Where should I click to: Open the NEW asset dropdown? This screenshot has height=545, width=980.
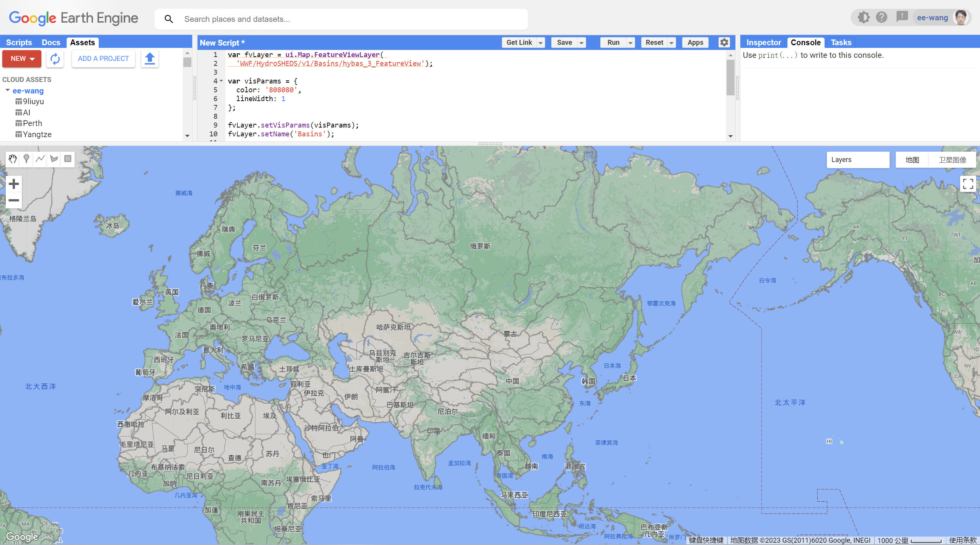22,59
